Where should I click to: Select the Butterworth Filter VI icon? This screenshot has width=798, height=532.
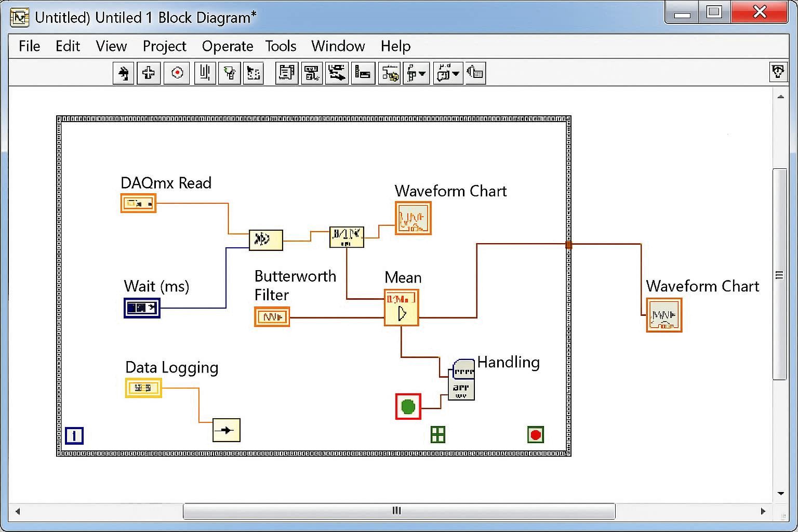pos(271,317)
